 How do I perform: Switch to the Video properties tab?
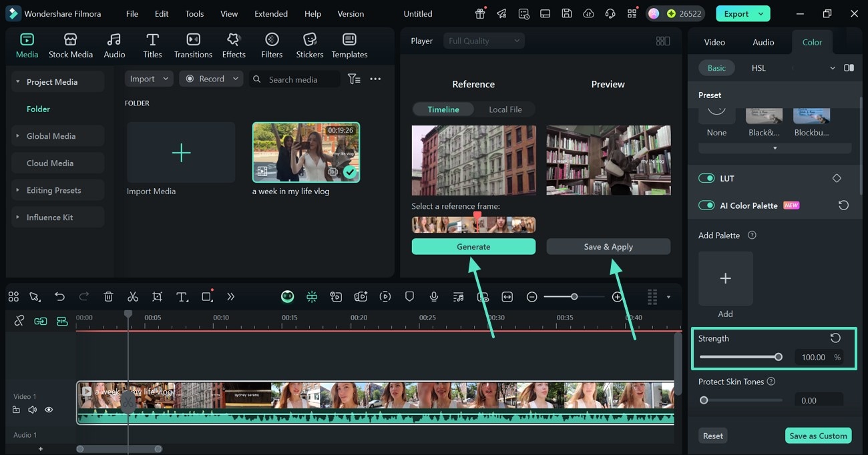coord(714,42)
